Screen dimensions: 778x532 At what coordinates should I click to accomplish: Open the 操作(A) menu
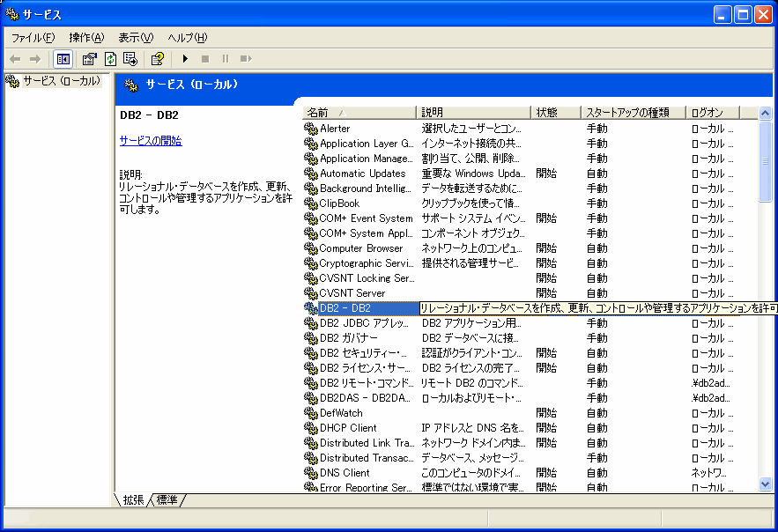tap(87, 38)
